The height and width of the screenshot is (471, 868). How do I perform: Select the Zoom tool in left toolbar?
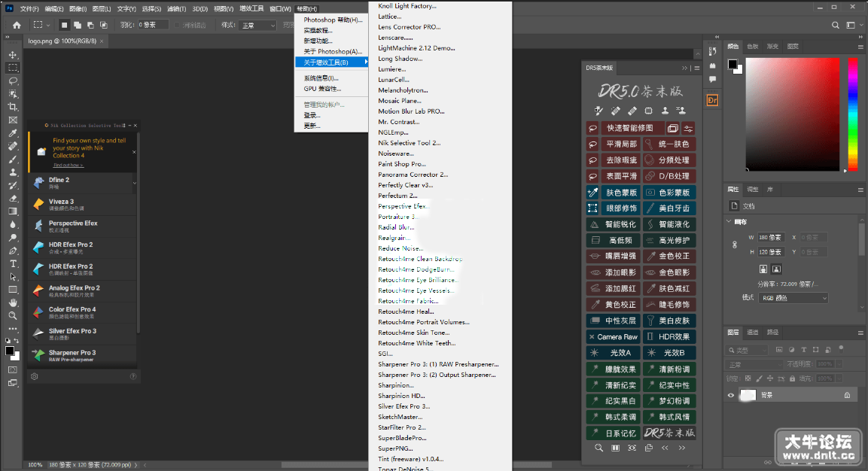12,315
